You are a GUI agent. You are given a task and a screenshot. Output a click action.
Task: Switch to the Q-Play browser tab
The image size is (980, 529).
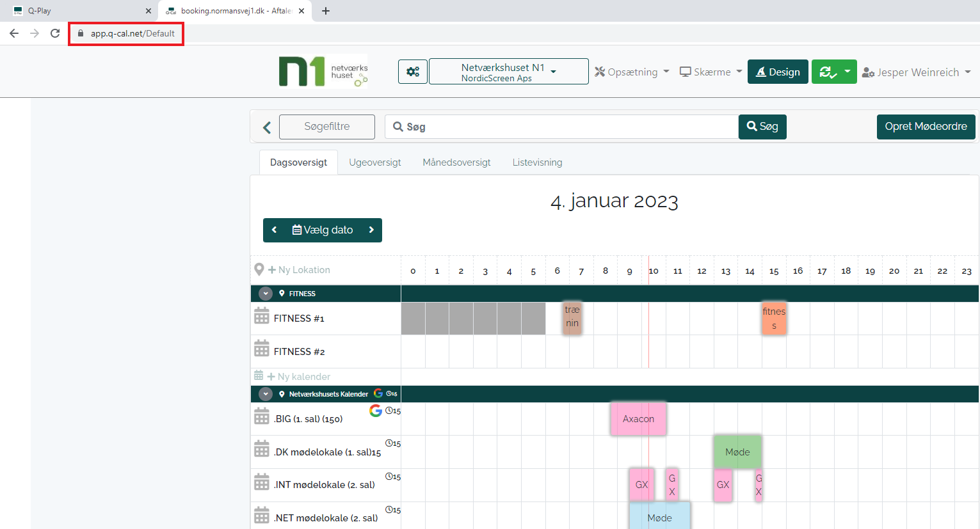tap(80, 11)
